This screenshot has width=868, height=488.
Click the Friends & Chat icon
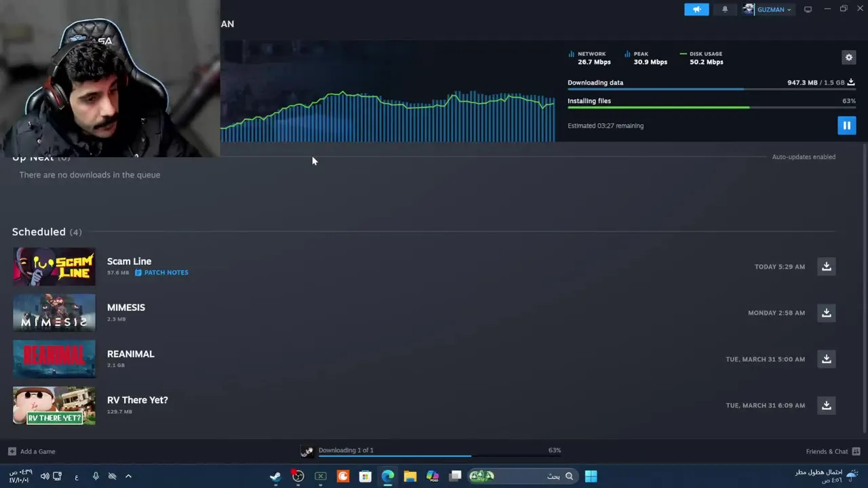(856, 451)
